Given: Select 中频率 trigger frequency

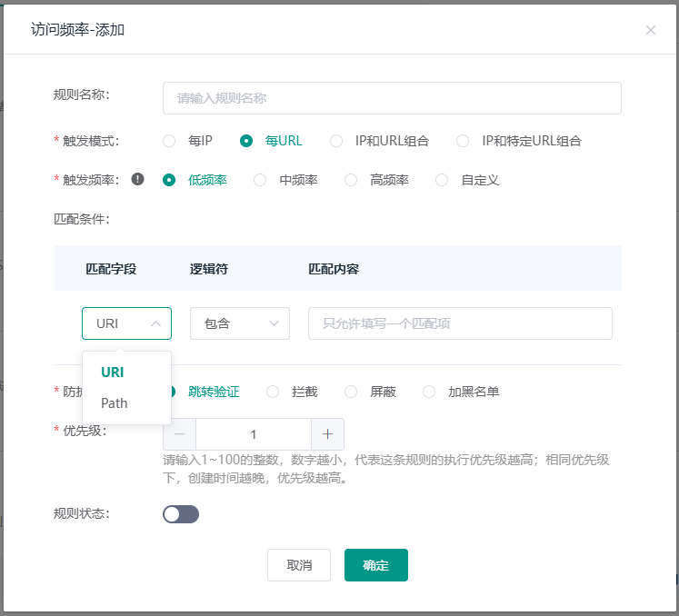Looking at the screenshot, I should tap(260, 180).
